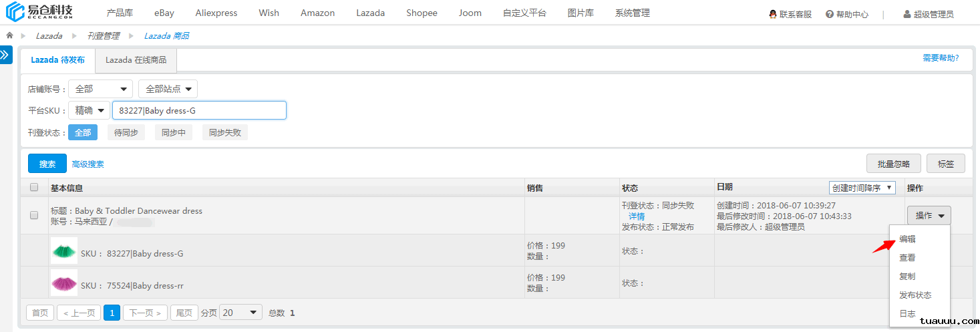Open 联系客服 QQ support

[790, 14]
